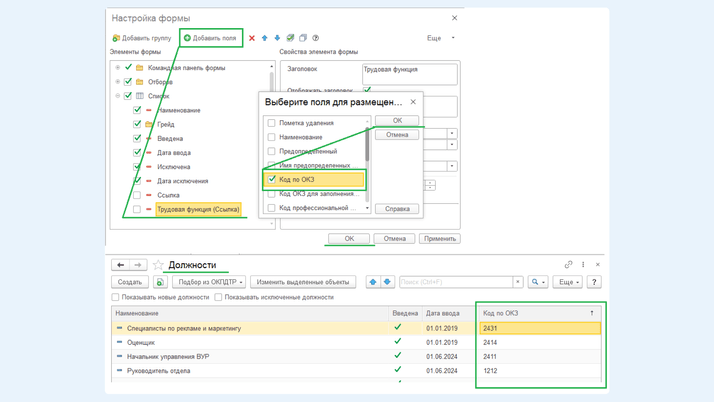This screenshot has width=714, height=402.
Task: Click Изменить выделенные объекты button
Action: coord(303,282)
